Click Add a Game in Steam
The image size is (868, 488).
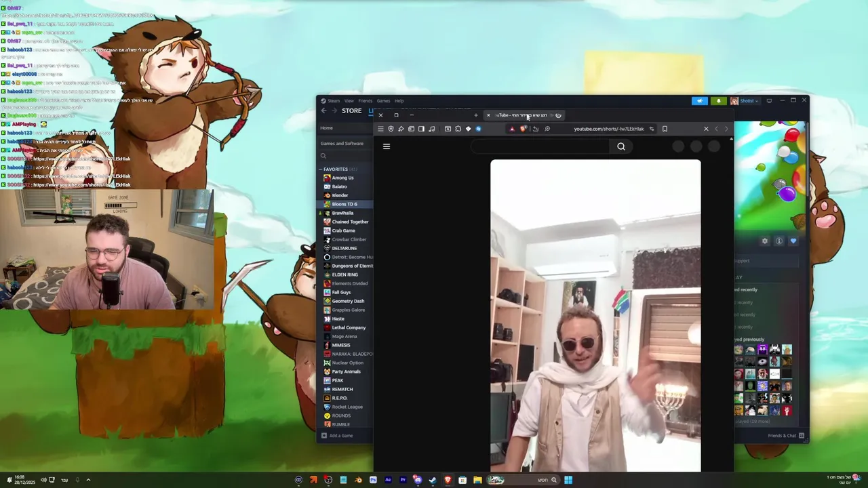click(337, 436)
